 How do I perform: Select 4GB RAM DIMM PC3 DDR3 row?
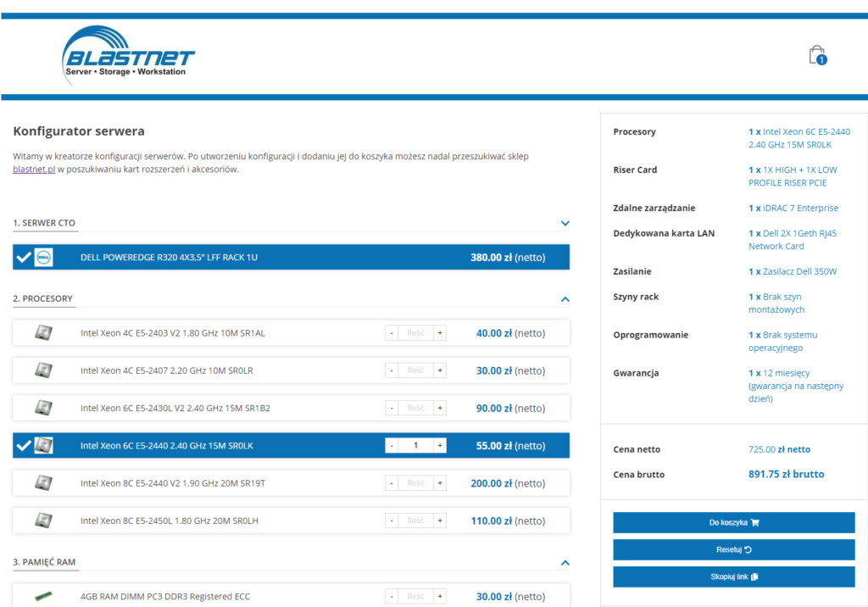pos(292,596)
